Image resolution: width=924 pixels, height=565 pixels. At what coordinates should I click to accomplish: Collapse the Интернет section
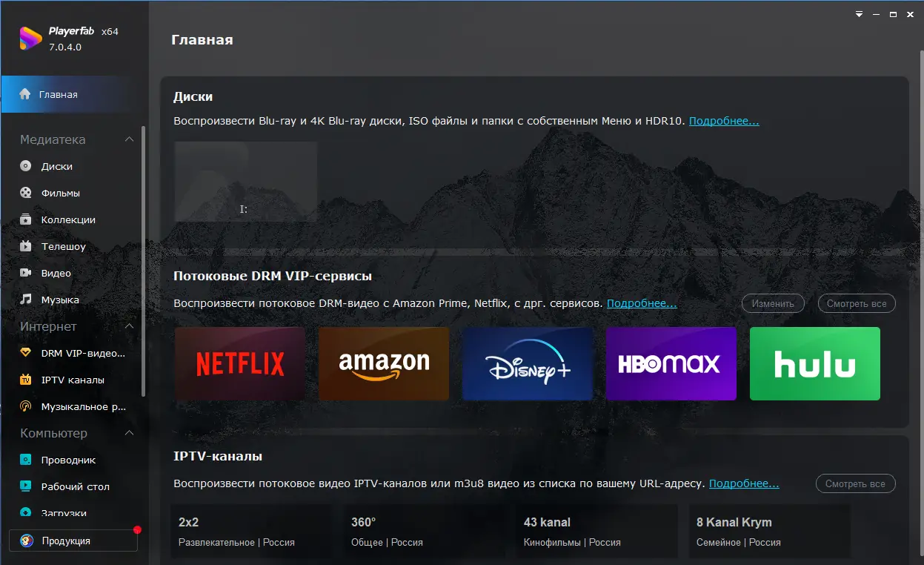[x=129, y=326]
